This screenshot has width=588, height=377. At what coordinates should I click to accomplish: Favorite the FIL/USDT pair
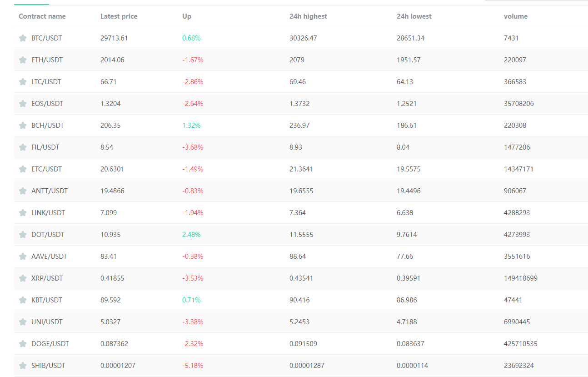[x=23, y=147]
